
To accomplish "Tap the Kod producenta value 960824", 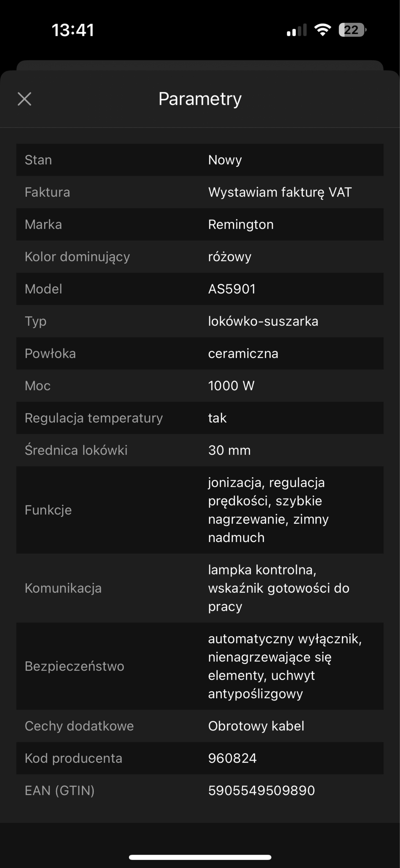I will (x=232, y=758).
